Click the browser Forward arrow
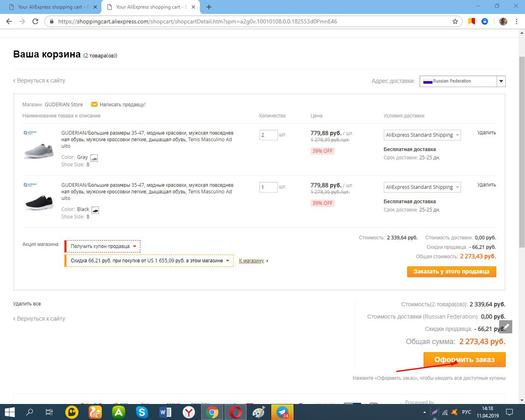Viewport: 525px width, 420px height. point(22,21)
